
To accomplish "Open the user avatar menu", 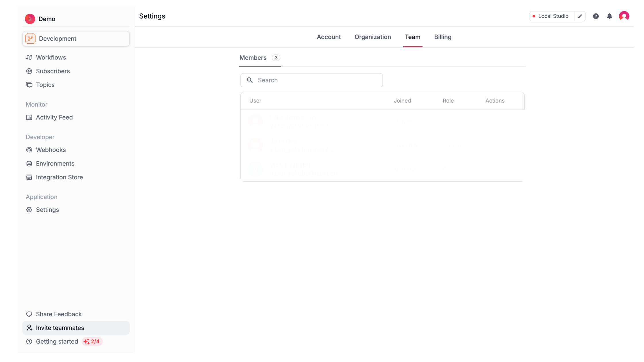I will point(624,16).
